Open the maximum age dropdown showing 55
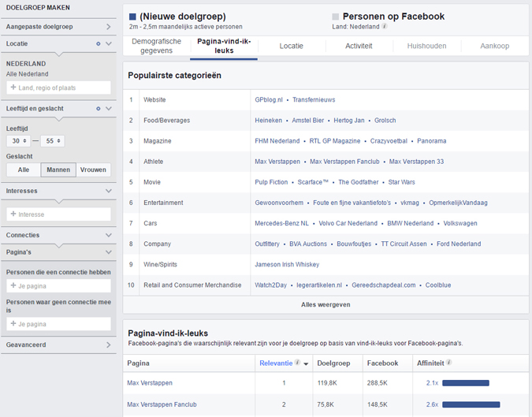Image resolution: width=532 pixels, height=417 pixels. [53, 141]
